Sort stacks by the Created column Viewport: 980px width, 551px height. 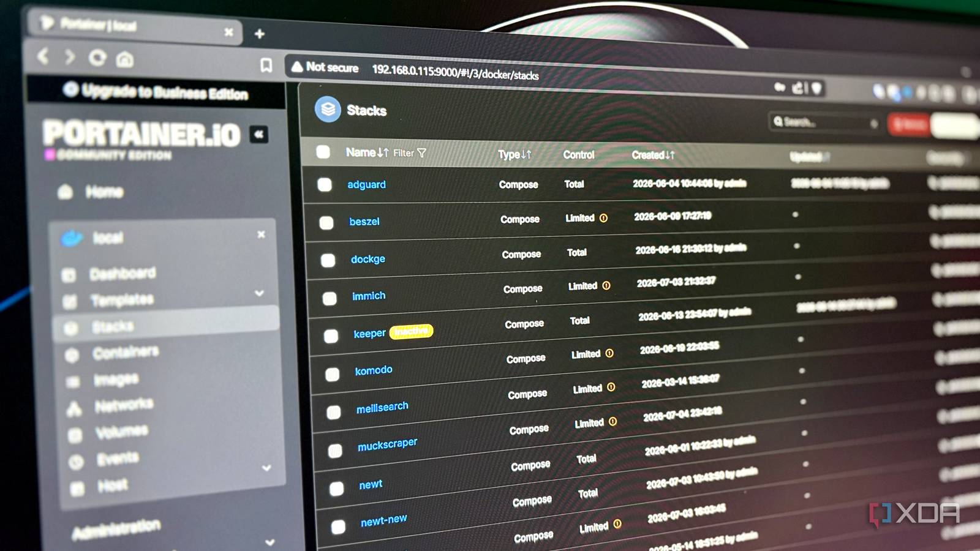653,156
